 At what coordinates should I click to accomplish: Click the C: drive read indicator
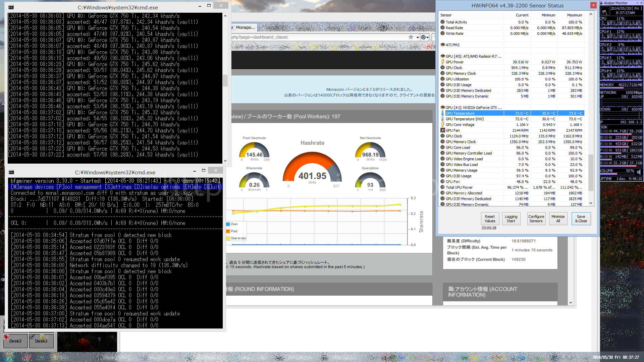click(606, 131)
